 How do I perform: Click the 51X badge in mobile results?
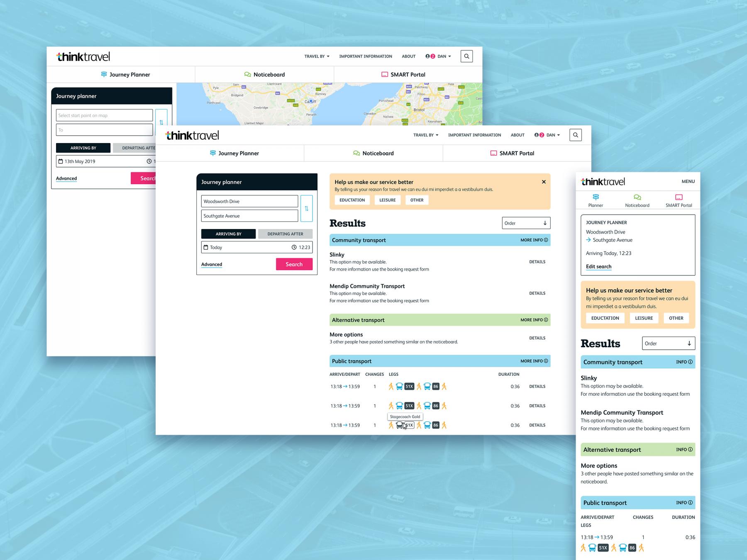pyautogui.click(x=603, y=548)
